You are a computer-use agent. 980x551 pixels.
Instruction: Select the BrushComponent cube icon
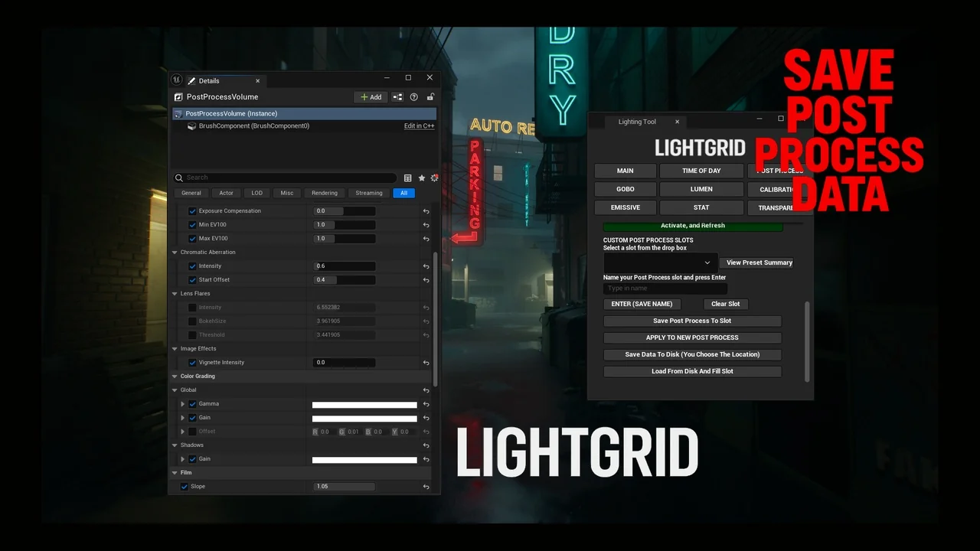[191, 126]
